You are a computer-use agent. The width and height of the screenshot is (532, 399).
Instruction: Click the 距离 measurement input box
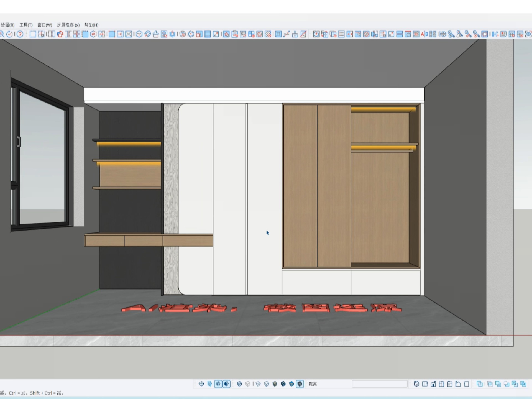pyautogui.click(x=379, y=384)
